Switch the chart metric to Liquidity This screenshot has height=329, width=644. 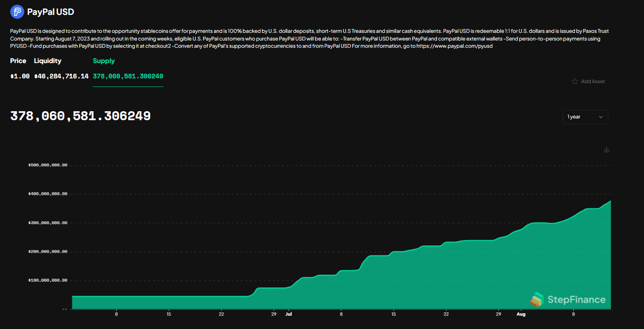point(47,61)
